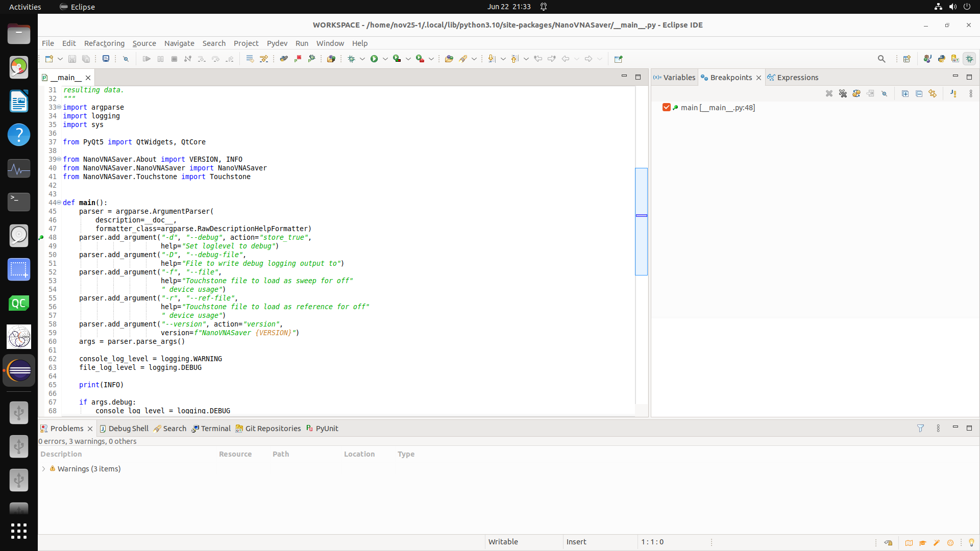Sort Problems by Description column header
The width and height of the screenshot is (980, 551).
point(61,454)
